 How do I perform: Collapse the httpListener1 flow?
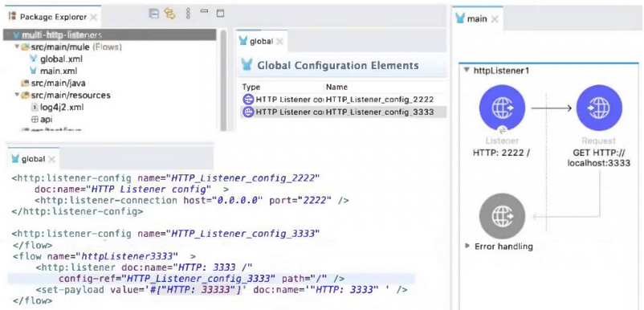(467, 70)
